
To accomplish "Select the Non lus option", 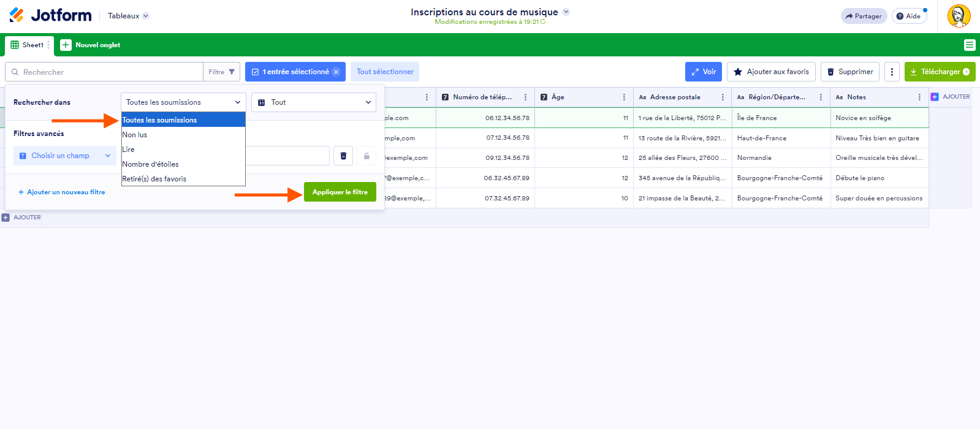I will 183,135.
